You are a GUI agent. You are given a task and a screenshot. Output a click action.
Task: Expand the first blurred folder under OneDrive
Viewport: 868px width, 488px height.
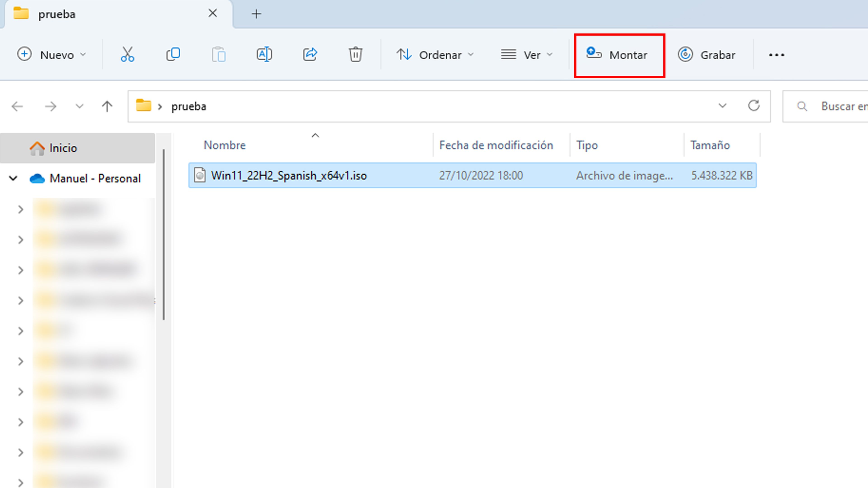tap(21, 209)
